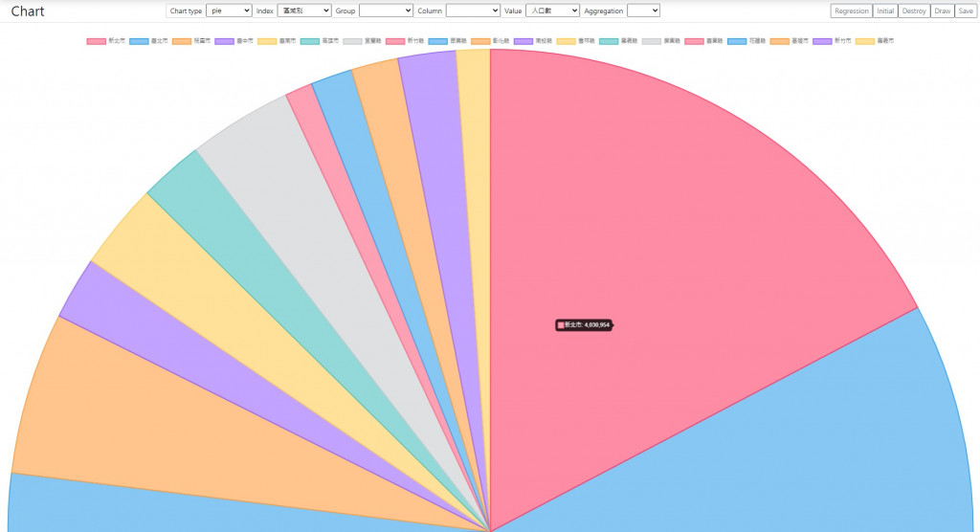Viewport: 980px width, 532px height.
Task: Click the Chart page heading
Action: pyautogui.click(x=28, y=11)
